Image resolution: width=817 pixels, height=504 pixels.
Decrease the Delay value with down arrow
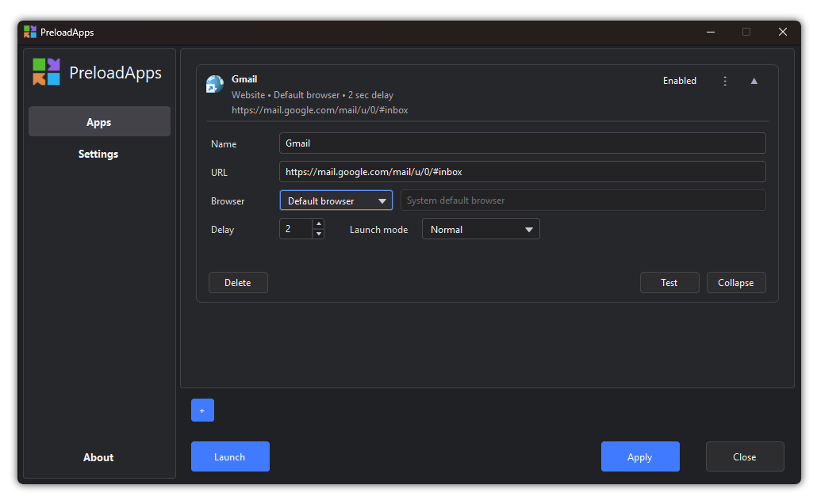[x=318, y=234]
